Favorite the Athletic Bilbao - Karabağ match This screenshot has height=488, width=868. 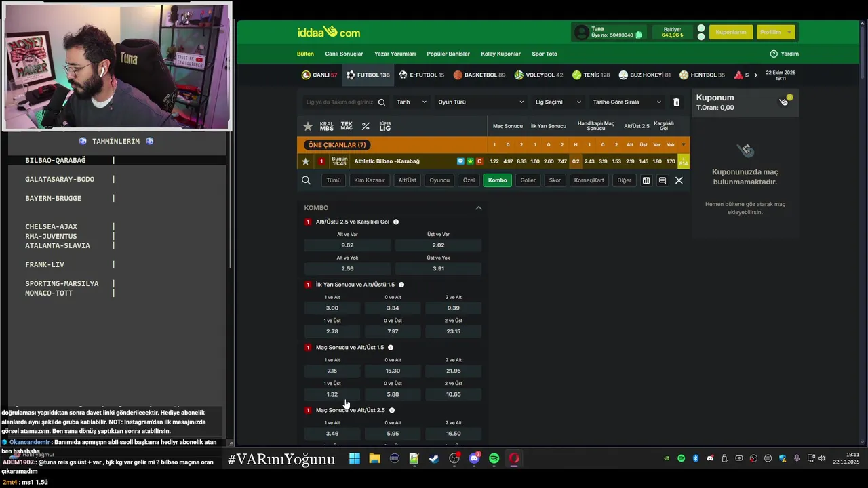click(305, 161)
